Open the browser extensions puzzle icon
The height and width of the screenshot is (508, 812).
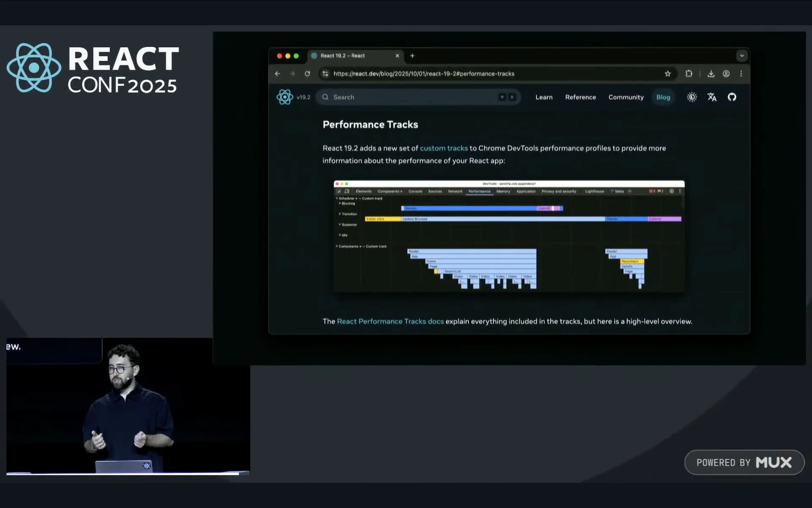689,74
